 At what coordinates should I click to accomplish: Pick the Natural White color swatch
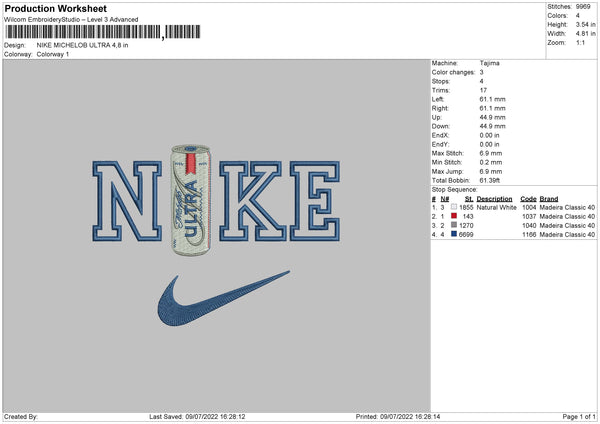coord(454,207)
